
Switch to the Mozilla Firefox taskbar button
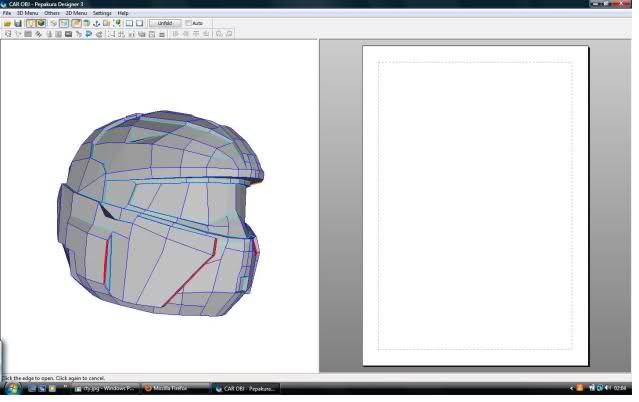(175, 389)
